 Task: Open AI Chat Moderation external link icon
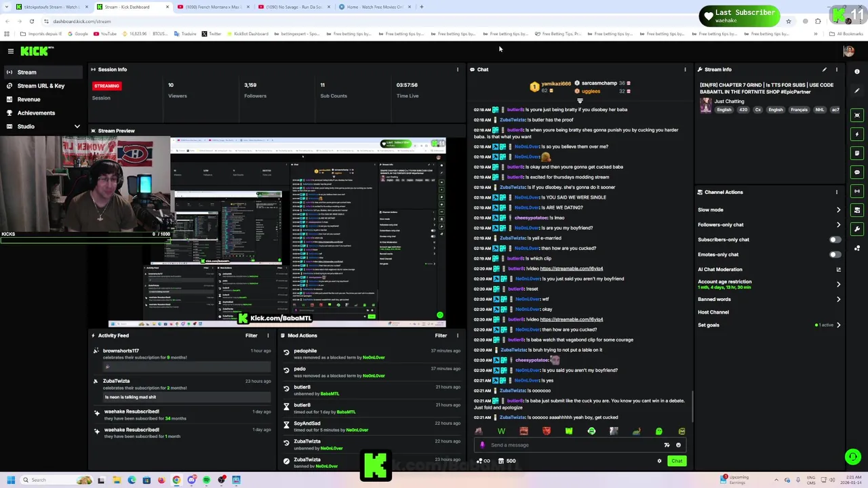(x=838, y=269)
